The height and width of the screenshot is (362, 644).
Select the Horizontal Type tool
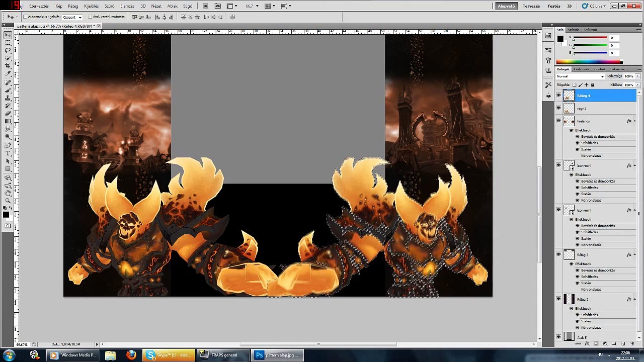8,153
